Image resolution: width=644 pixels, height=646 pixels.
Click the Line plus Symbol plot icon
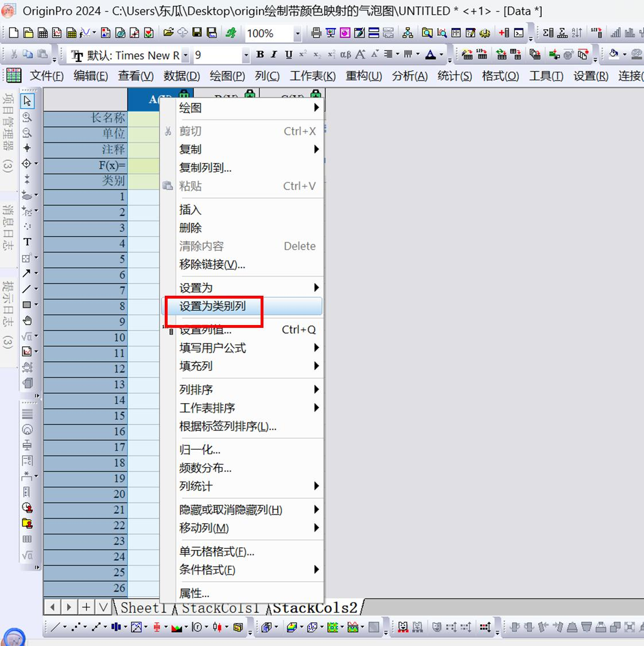point(96,627)
